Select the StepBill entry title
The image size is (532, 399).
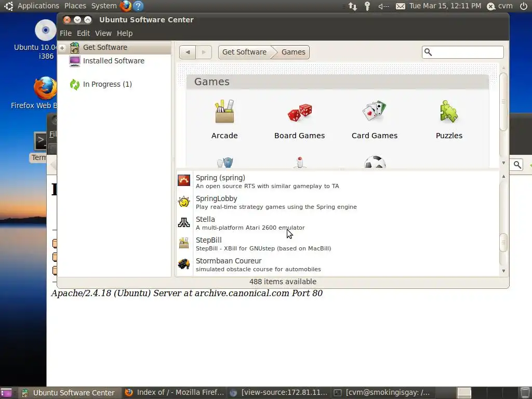pyautogui.click(x=209, y=240)
